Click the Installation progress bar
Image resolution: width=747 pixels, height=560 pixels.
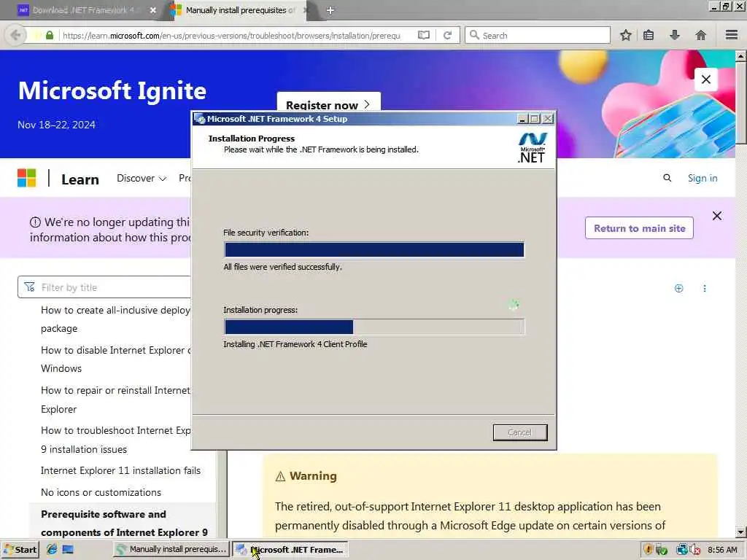[x=374, y=327]
